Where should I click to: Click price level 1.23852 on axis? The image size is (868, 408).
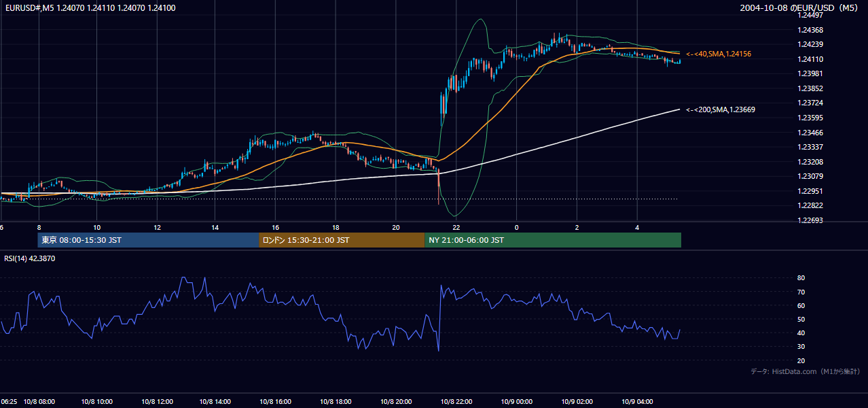tap(809, 88)
